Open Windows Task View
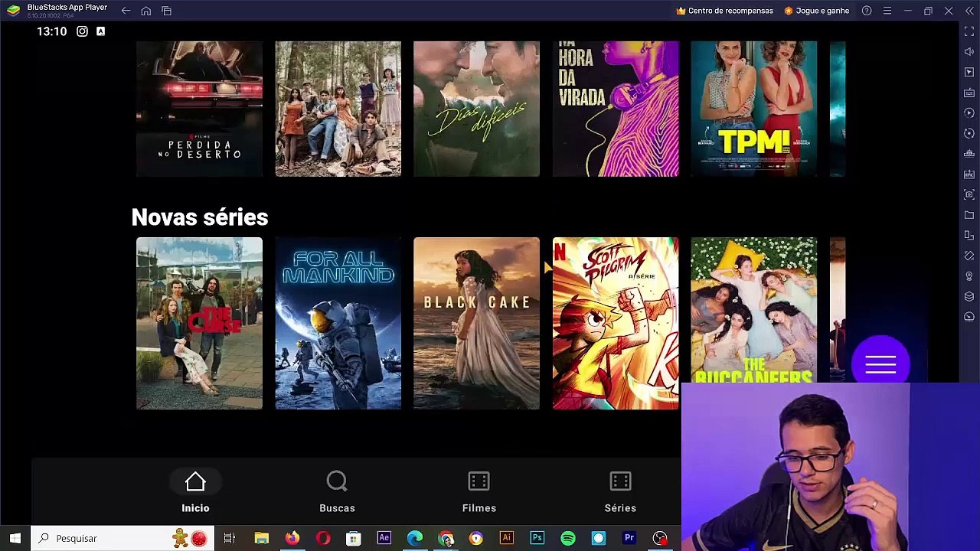This screenshot has height=551, width=980. pos(229,538)
